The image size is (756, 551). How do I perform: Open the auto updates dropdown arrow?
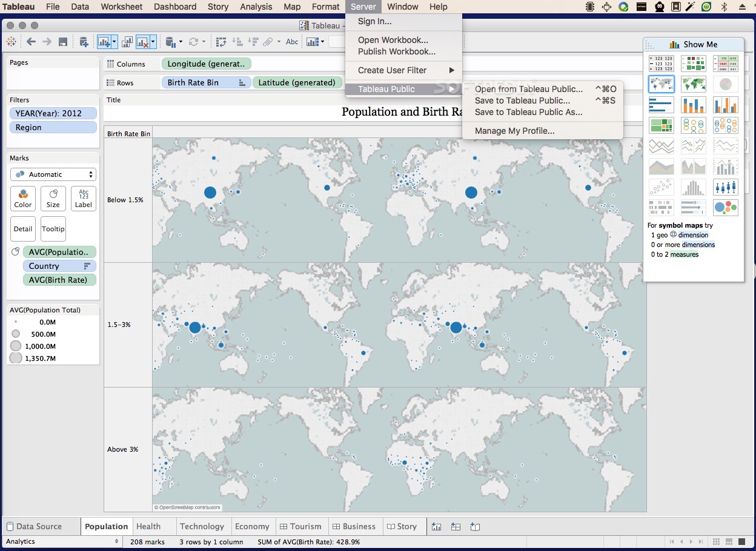pyautogui.click(x=181, y=42)
